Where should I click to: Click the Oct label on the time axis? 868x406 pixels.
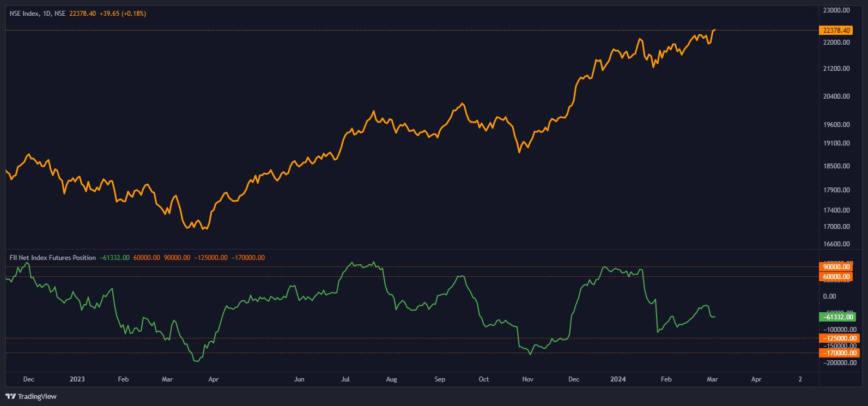483,379
